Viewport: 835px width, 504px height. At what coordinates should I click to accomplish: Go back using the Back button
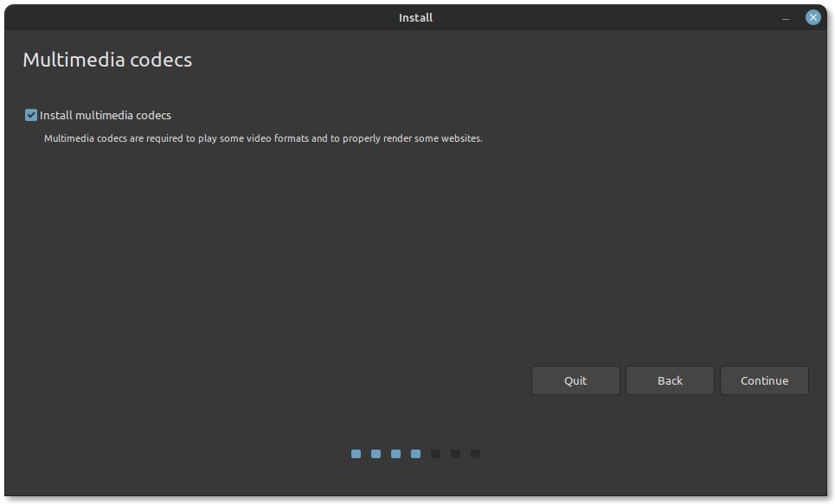pyautogui.click(x=670, y=380)
